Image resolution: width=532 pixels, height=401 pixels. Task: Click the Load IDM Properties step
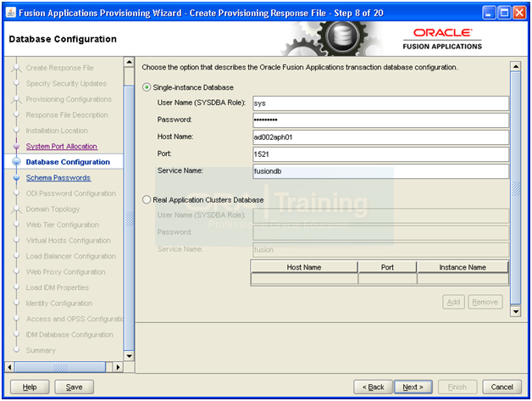coord(58,287)
